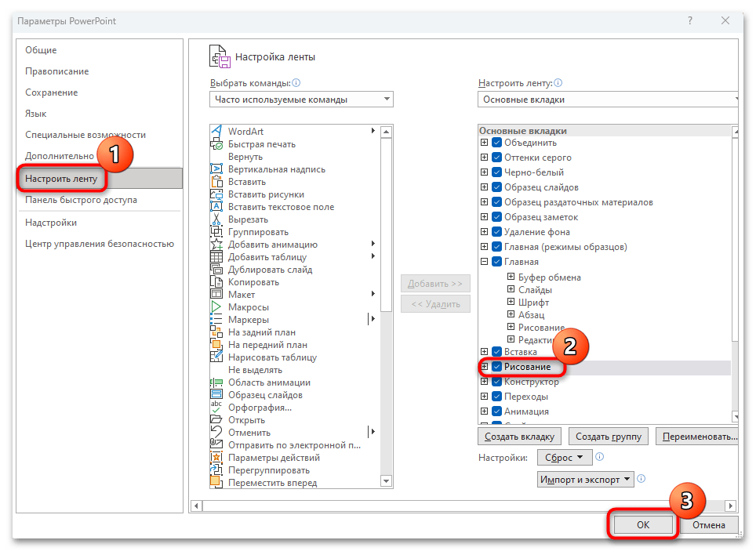This screenshot has height=551, width=756.
Task: Click the Перегруппировать command icon
Action: [216, 469]
